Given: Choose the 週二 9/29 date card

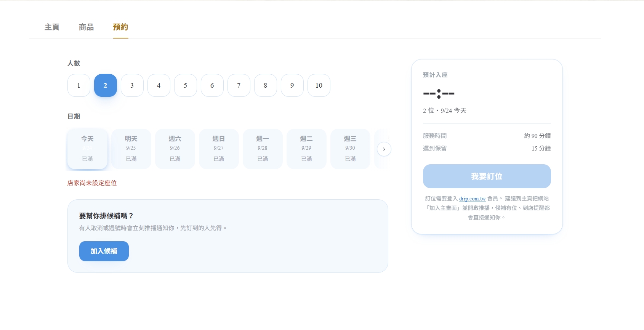Looking at the screenshot, I should [x=306, y=149].
